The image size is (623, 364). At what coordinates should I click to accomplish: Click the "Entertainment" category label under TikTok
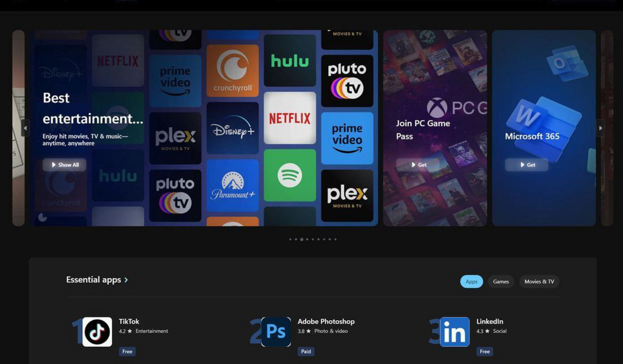[152, 331]
